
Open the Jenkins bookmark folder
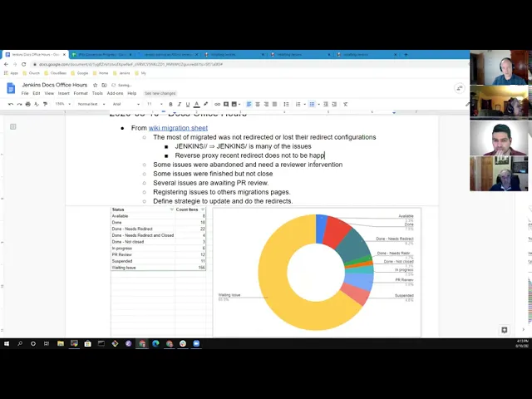pyautogui.click(x=121, y=73)
